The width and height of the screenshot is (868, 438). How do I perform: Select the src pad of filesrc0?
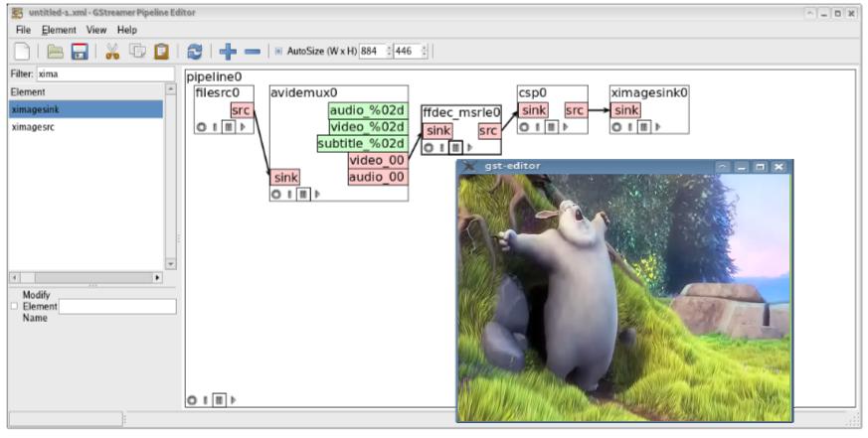pos(241,110)
